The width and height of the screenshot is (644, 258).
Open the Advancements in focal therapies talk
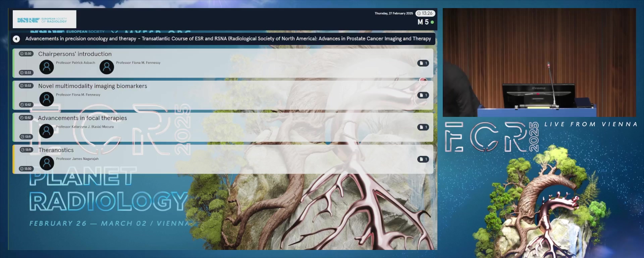223,127
